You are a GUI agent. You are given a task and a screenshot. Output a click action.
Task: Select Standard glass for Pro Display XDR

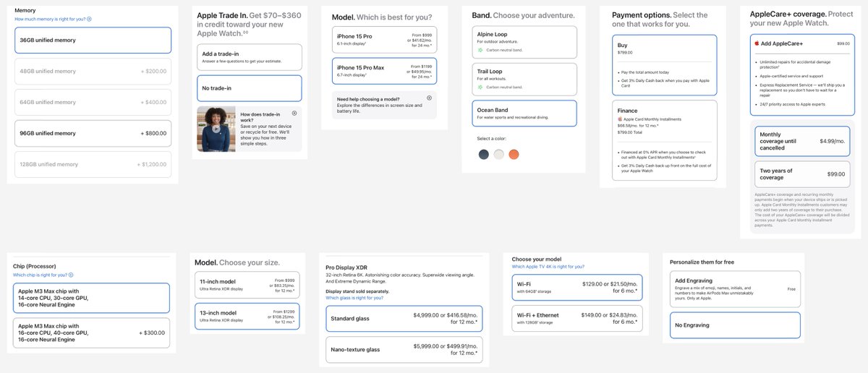[x=404, y=319]
